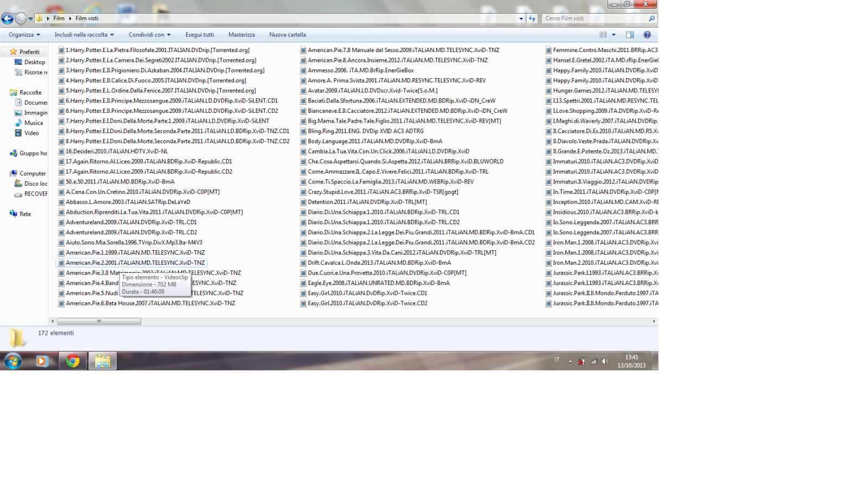Screen dimensions: 868x488
Task: Click Esegui tutti button
Action: (200, 35)
